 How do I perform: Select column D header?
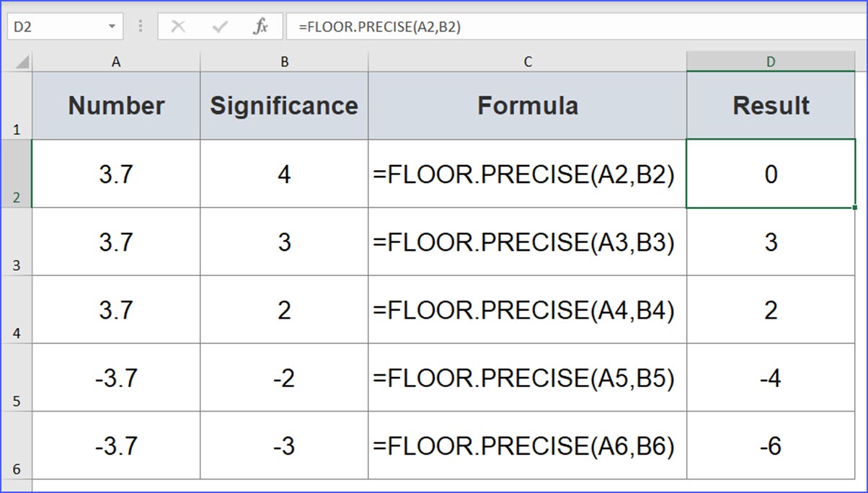(771, 62)
